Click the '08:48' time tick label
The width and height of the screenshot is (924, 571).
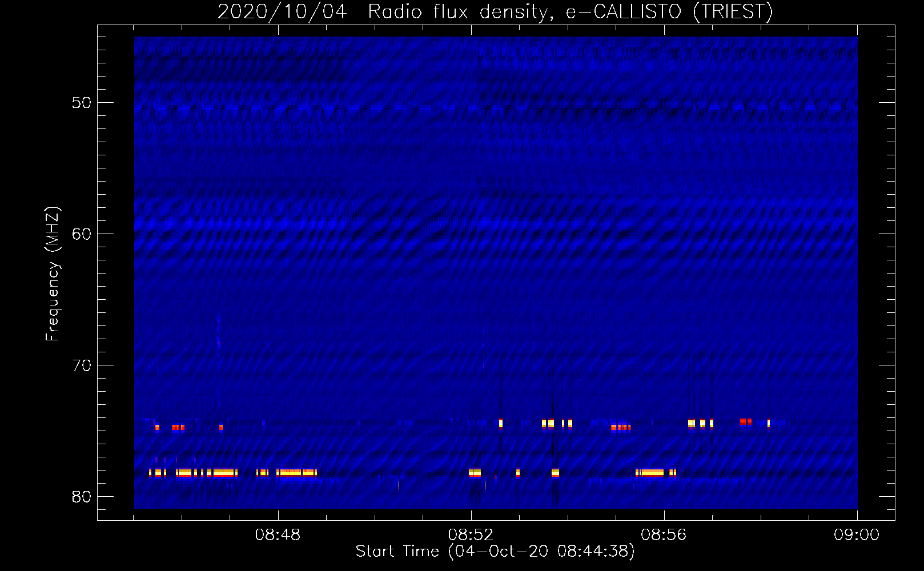point(278,535)
